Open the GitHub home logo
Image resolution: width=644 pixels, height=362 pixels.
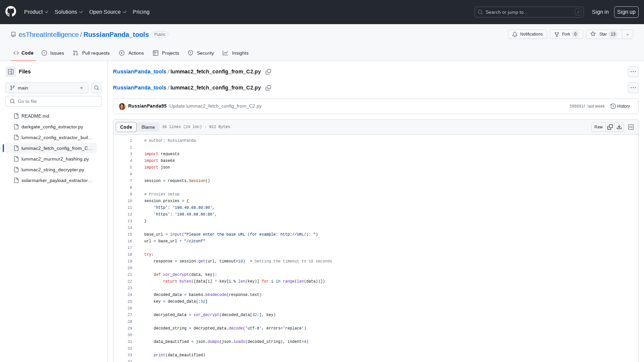11,12
